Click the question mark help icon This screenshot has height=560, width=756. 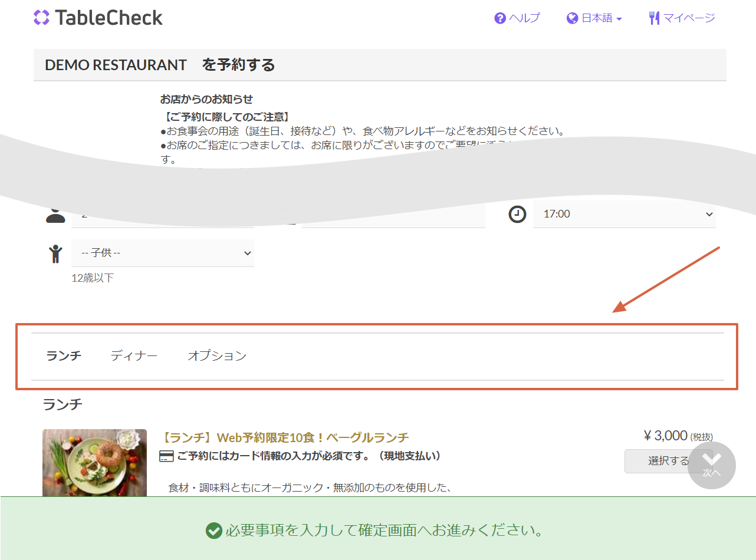coord(500,18)
